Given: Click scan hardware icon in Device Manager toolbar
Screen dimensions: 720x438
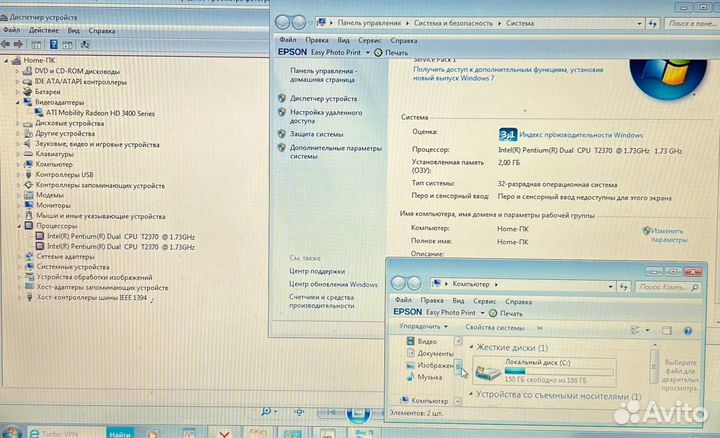Looking at the screenshot, I should pyautogui.click(x=85, y=45).
